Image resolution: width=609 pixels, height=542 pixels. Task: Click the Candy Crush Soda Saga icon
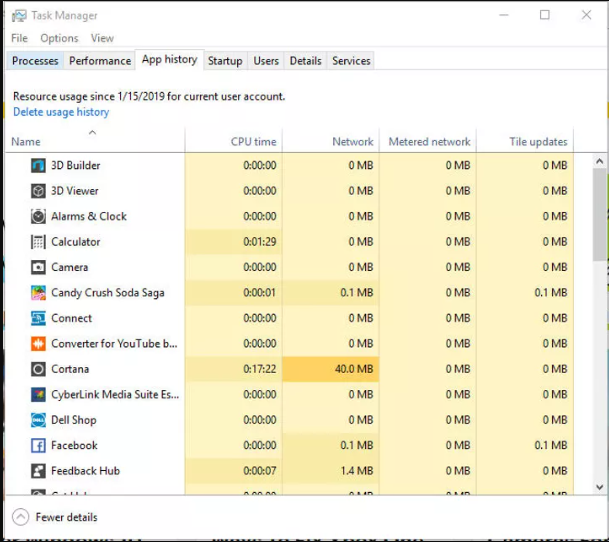point(38,293)
